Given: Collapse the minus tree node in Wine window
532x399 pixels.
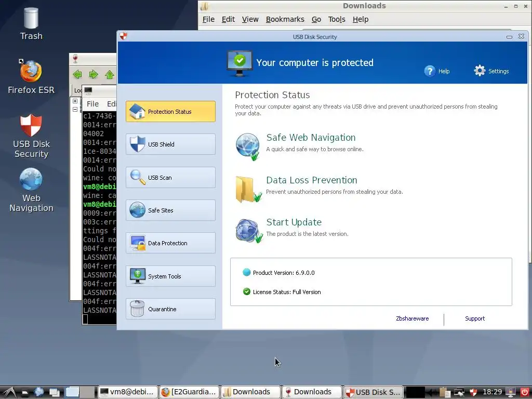Looking at the screenshot, I should [75, 109].
